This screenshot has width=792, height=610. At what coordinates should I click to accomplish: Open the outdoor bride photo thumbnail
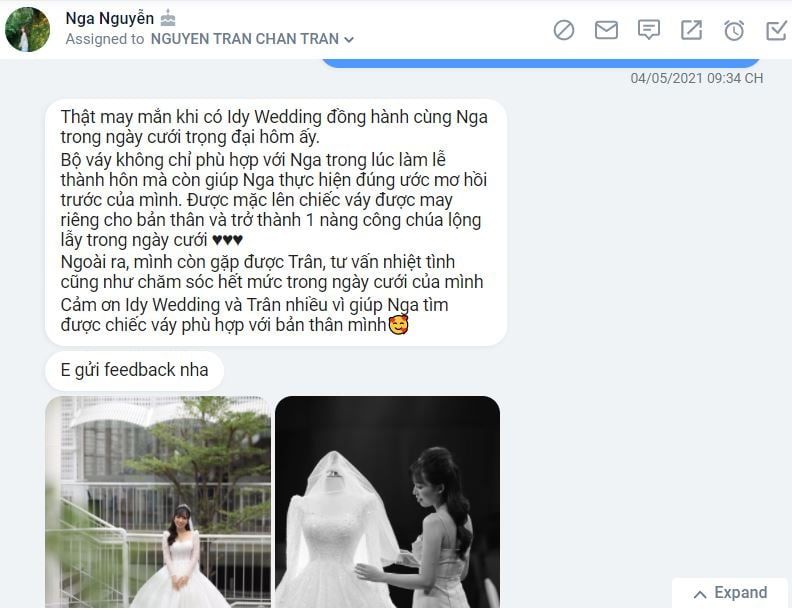(158, 502)
